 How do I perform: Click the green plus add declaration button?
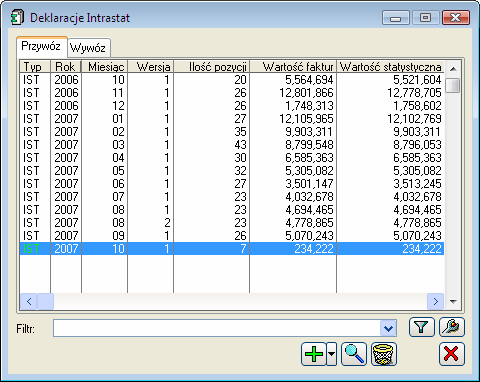click(x=314, y=354)
